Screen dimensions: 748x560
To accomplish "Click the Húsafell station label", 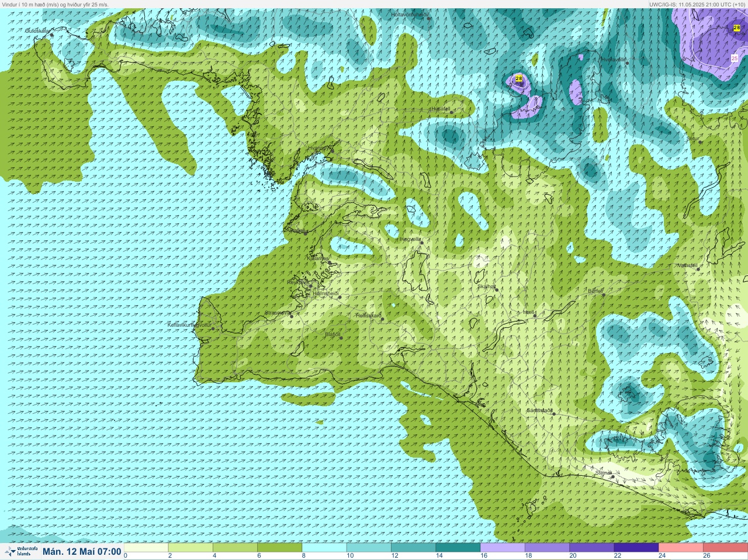I will point(441,109).
